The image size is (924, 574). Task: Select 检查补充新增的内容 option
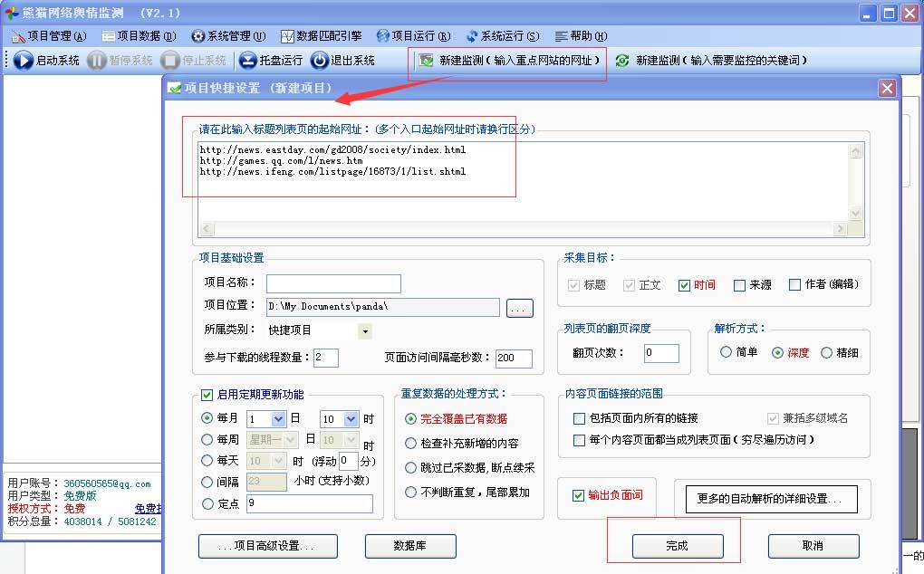(410, 444)
